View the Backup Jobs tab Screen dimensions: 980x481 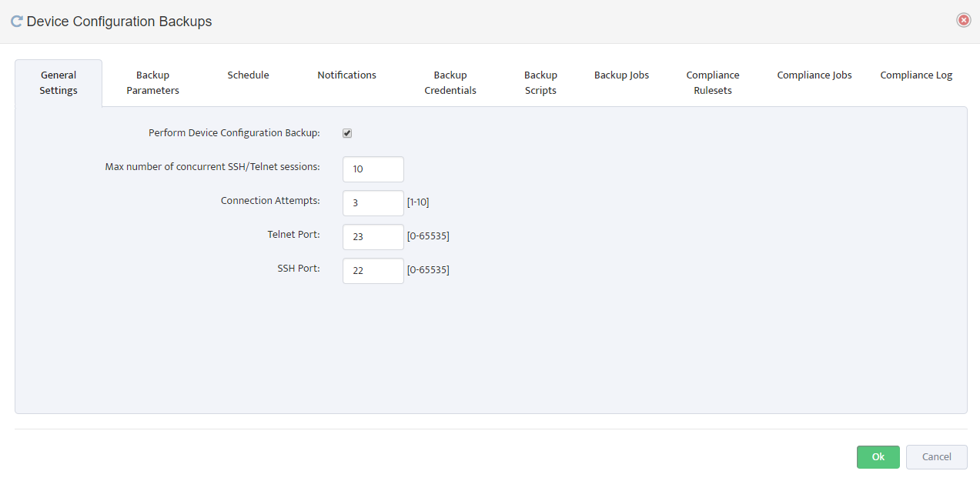click(621, 75)
